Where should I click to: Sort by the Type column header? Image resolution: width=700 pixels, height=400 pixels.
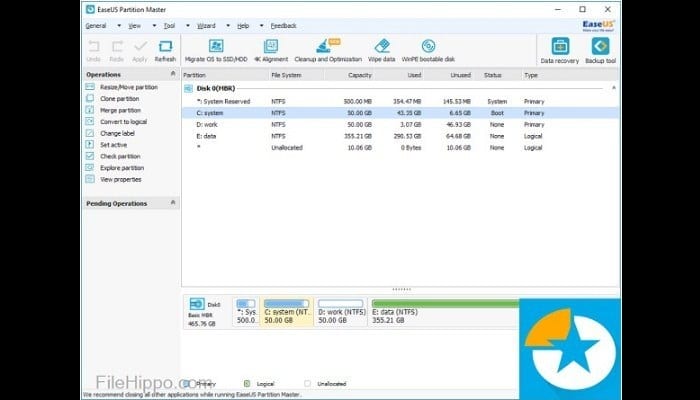tap(531, 75)
